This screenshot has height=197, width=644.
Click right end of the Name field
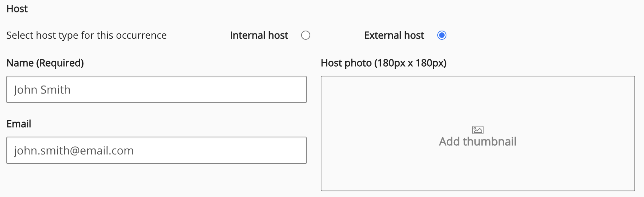[295, 89]
